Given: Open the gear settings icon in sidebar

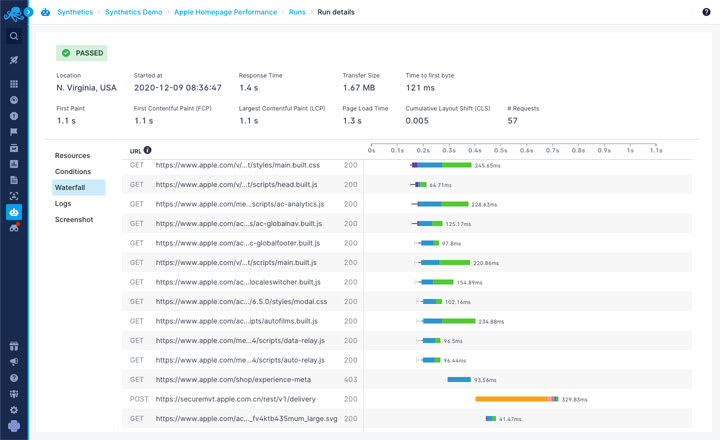Looking at the screenshot, I should click(x=14, y=410).
